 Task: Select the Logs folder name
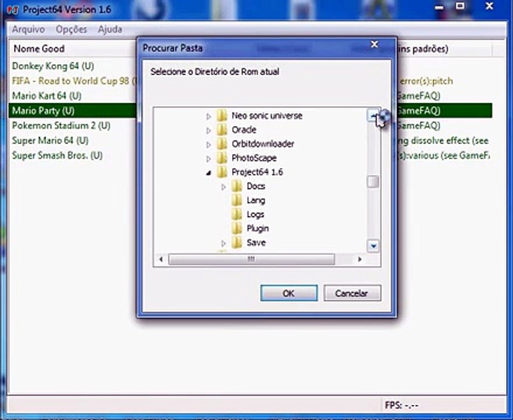255,214
